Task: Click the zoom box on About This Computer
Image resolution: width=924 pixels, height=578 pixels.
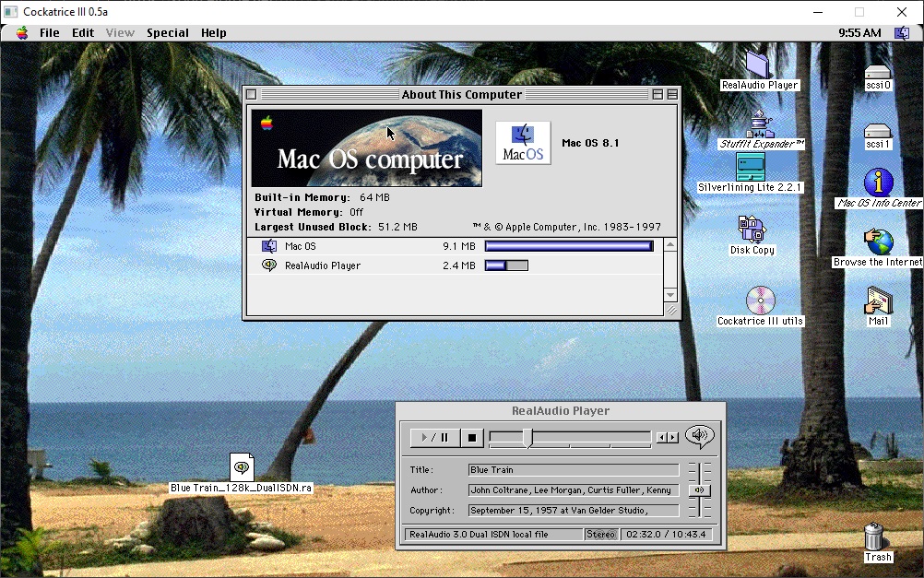Action: point(657,94)
